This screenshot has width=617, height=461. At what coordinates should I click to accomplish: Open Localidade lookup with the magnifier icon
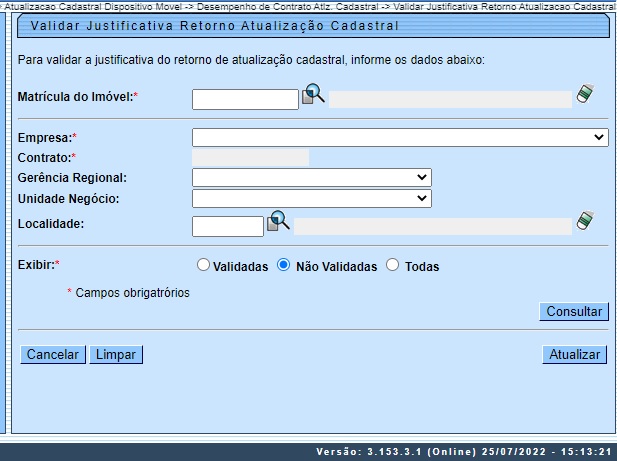click(278, 222)
